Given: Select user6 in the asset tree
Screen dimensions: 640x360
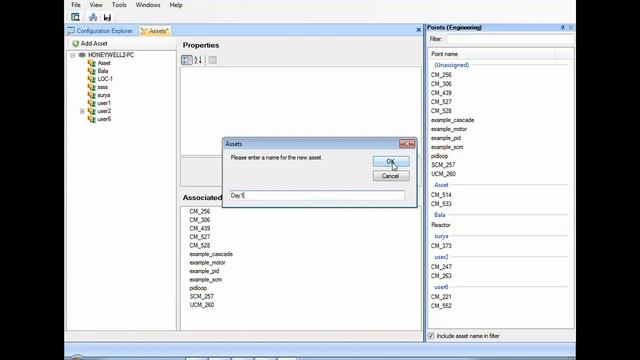Looking at the screenshot, I should tap(104, 119).
